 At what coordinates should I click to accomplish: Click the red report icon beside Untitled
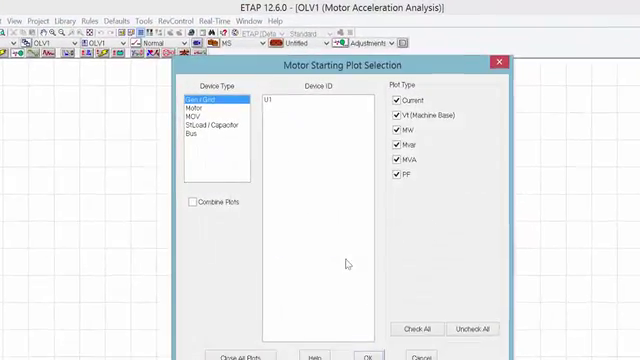click(x=276, y=43)
